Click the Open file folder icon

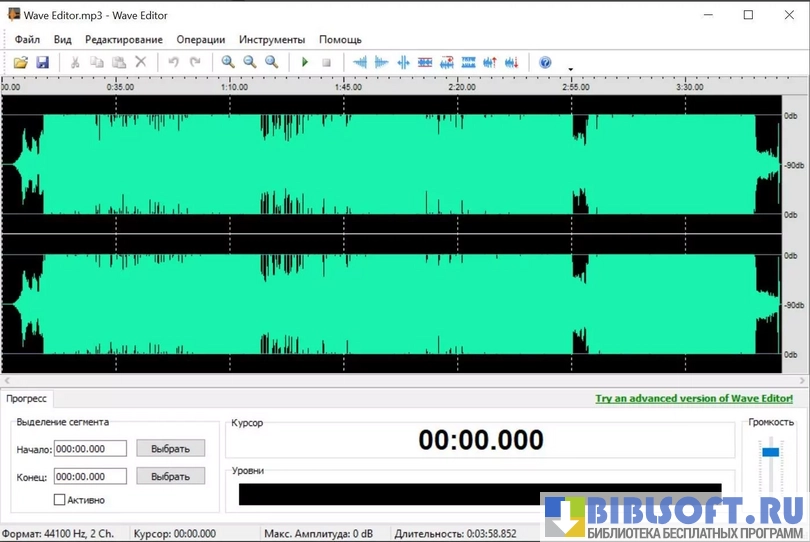tap(20, 62)
